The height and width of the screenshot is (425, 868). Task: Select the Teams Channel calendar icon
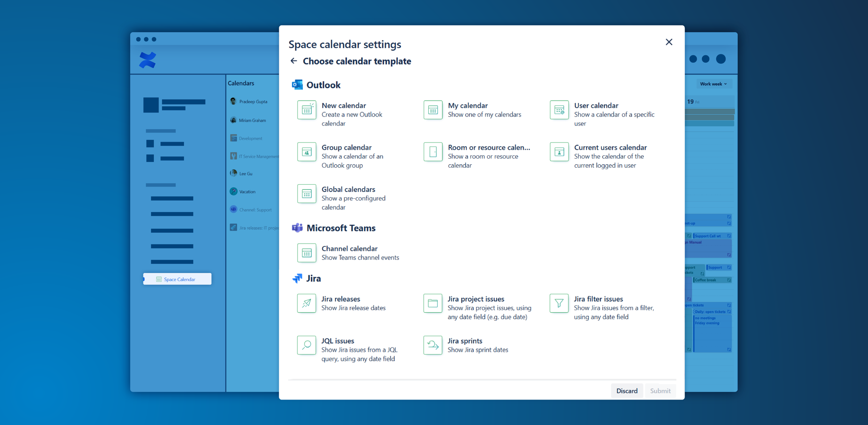pyautogui.click(x=307, y=253)
